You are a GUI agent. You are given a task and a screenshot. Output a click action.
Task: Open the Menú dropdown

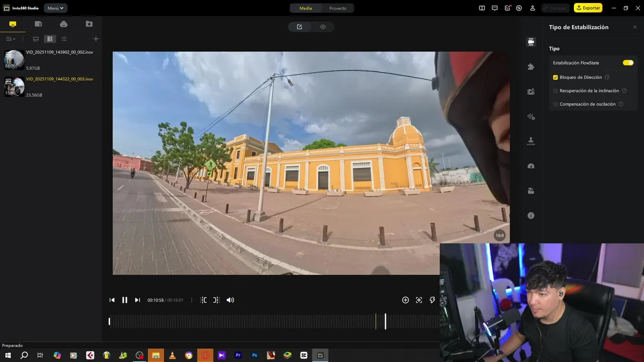55,8
